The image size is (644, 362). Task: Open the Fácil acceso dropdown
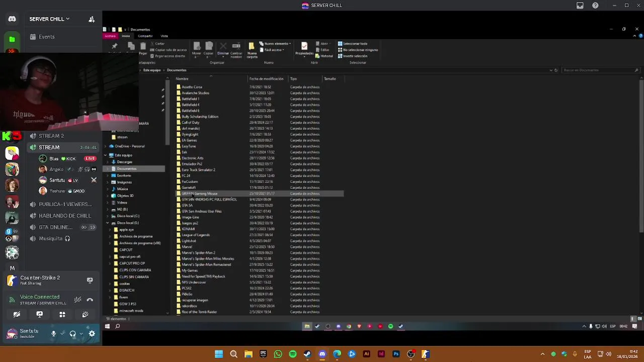(272, 50)
